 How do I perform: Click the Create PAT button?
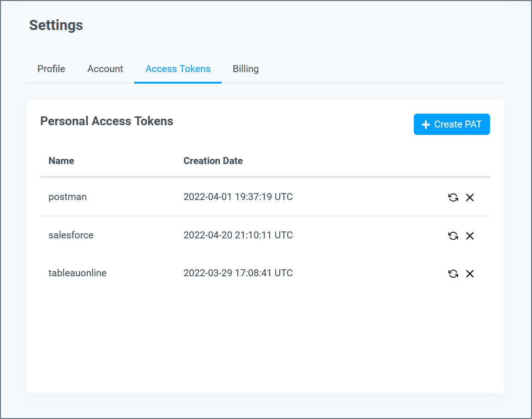(452, 124)
